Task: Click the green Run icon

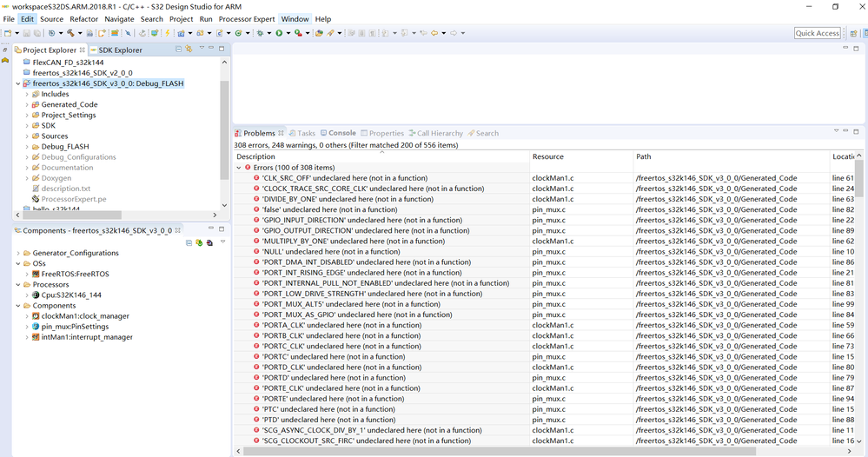Action: pyautogui.click(x=279, y=33)
